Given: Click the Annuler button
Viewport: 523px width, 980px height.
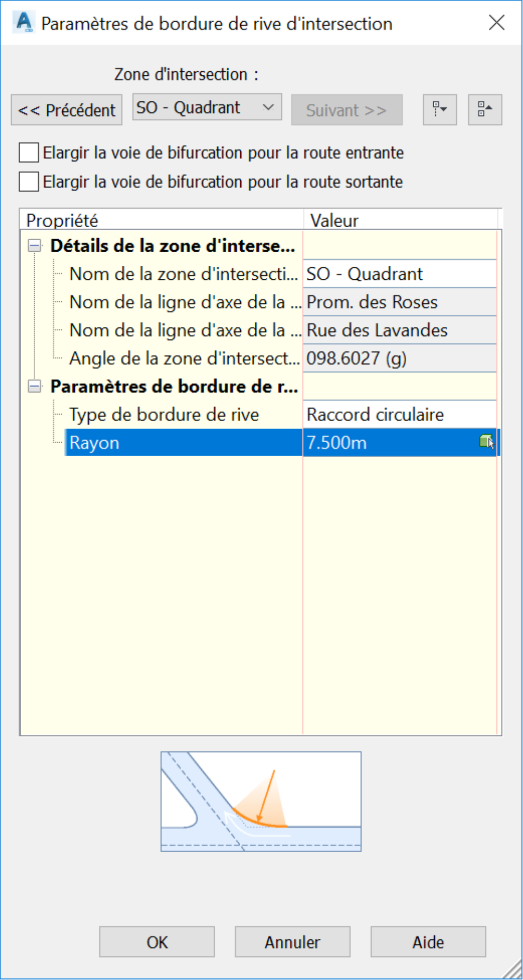Looking at the screenshot, I should pos(292,941).
